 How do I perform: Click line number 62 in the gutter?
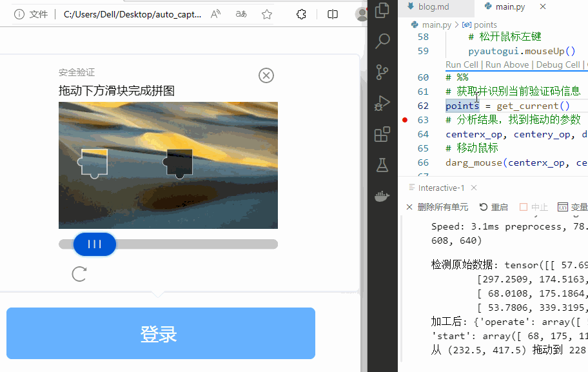[423, 106]
